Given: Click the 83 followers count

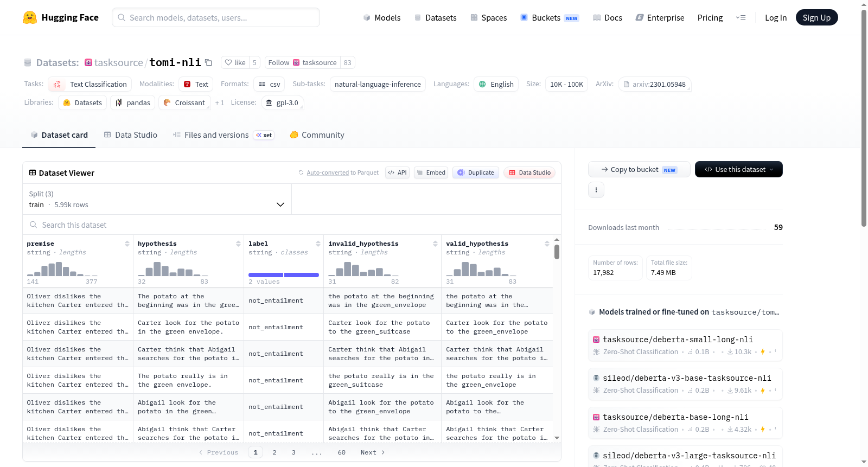Looking at the screenshot, I should [x=348, y=62].
